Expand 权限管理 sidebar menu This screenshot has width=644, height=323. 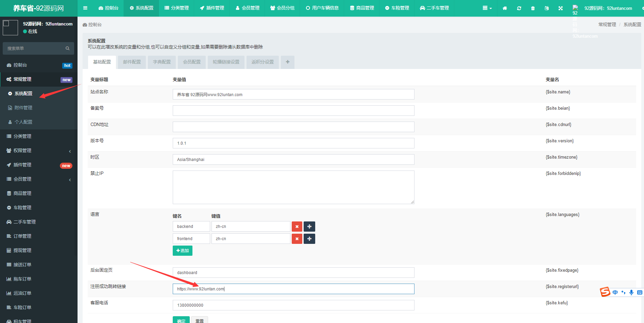tap(39, 150)
